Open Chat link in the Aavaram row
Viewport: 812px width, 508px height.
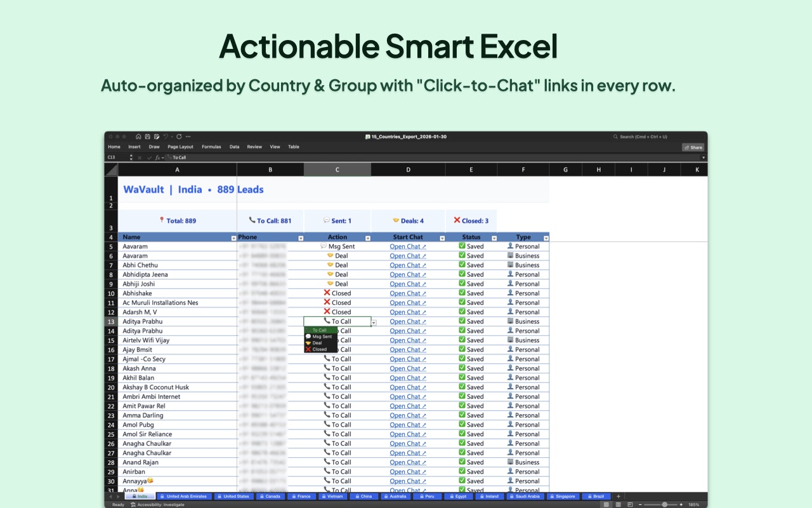click(x=407, y=246)
